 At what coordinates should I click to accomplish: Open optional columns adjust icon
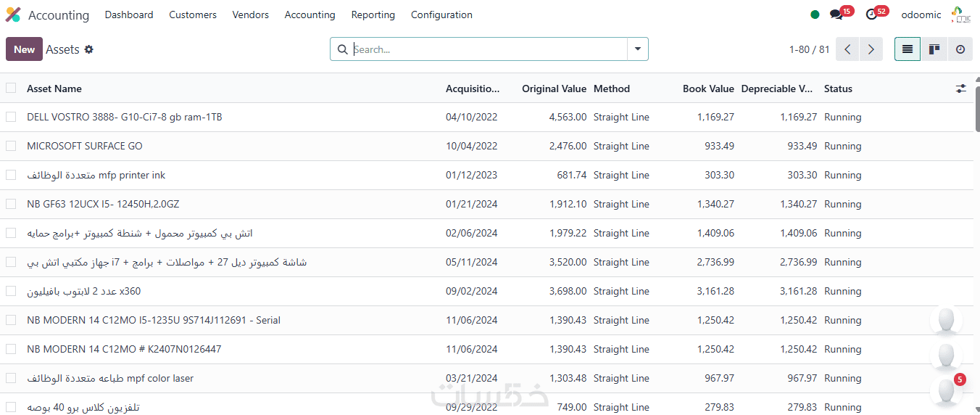point(961,89)
